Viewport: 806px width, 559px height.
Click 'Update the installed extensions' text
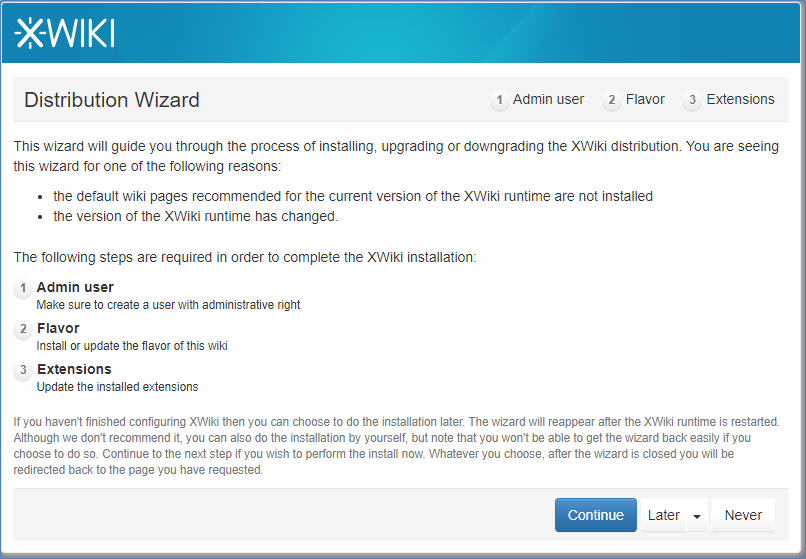(x=117, y=387)
